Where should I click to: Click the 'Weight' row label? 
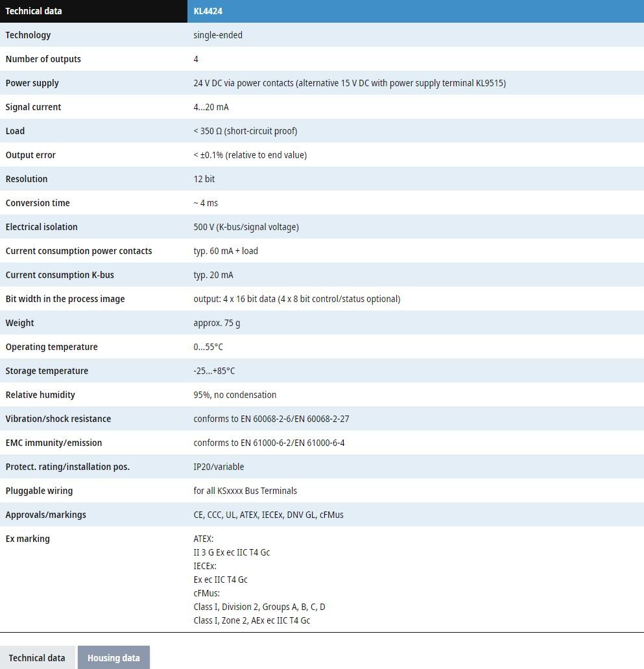pos(19,323)
